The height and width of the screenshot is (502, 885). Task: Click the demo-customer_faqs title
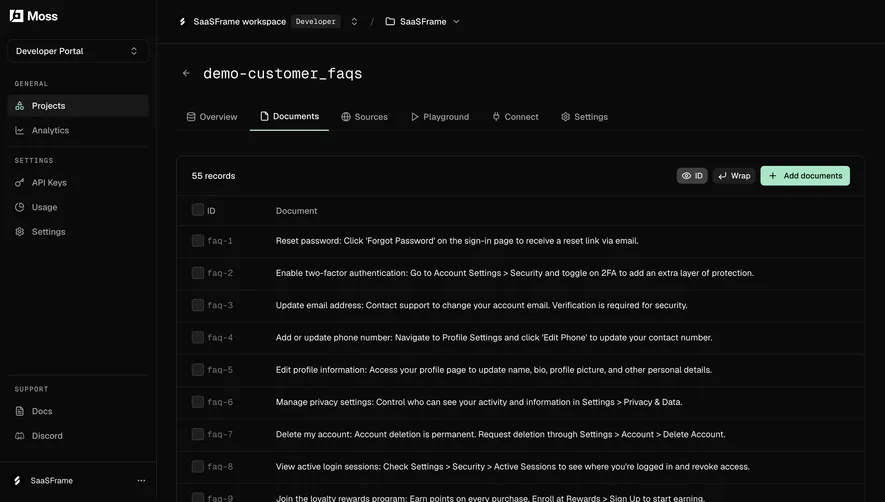(283, 73)
